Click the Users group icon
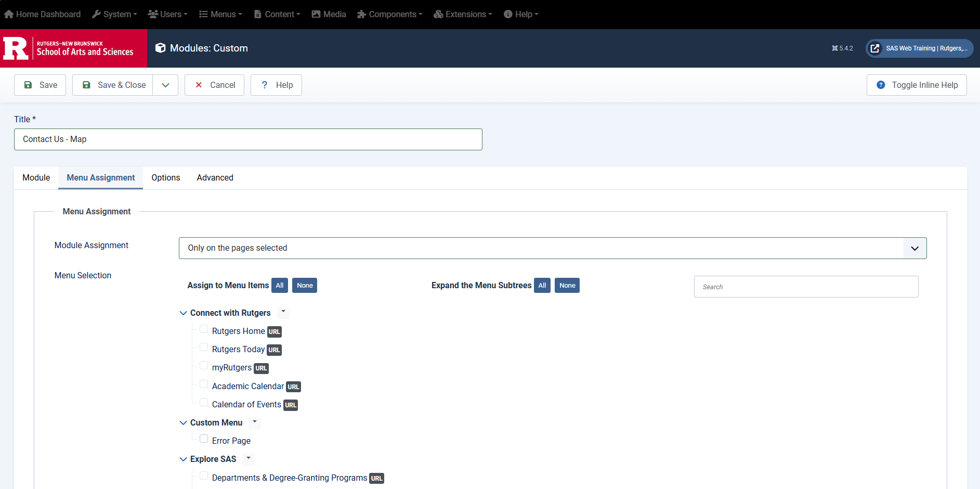 [x=153, y=14]
